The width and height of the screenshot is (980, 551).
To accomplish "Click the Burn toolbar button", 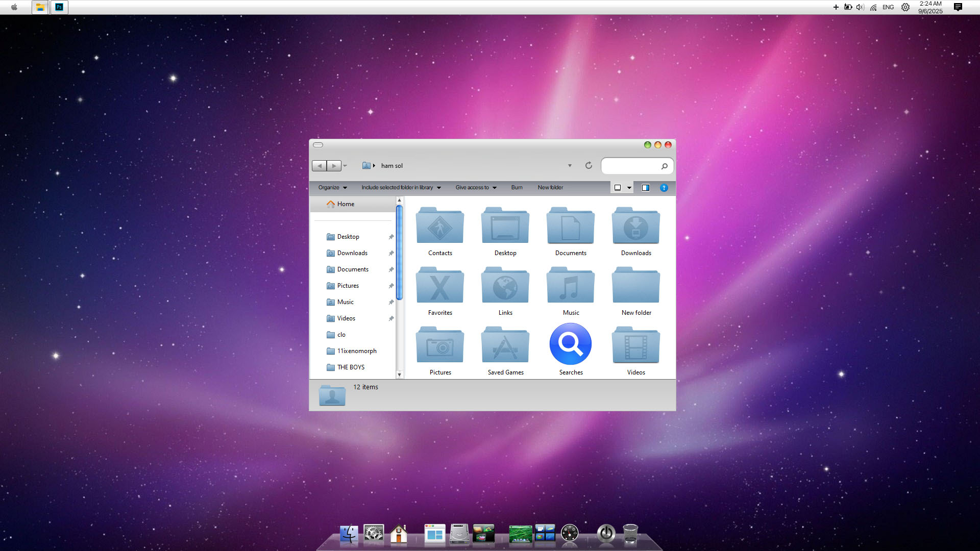I will [x=517, y=187].
